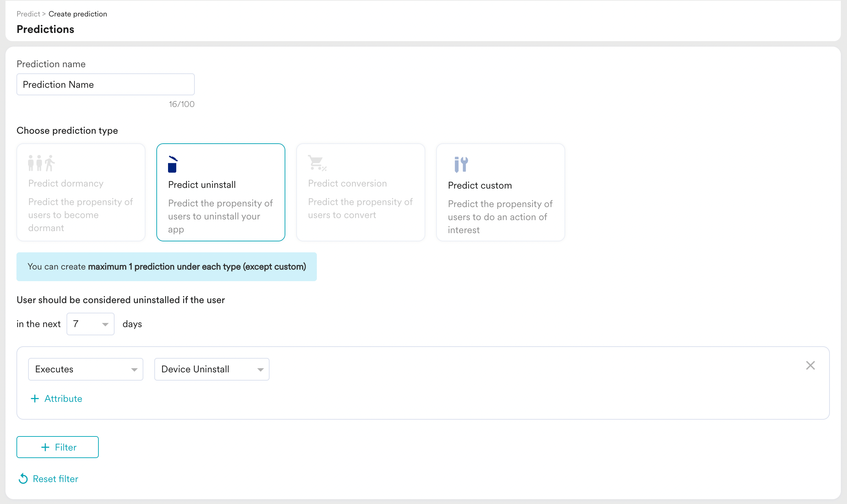Viewport: 847px width, 504px height.
Task: Click the custom tools wrench icon
Action: coord(461,164)
